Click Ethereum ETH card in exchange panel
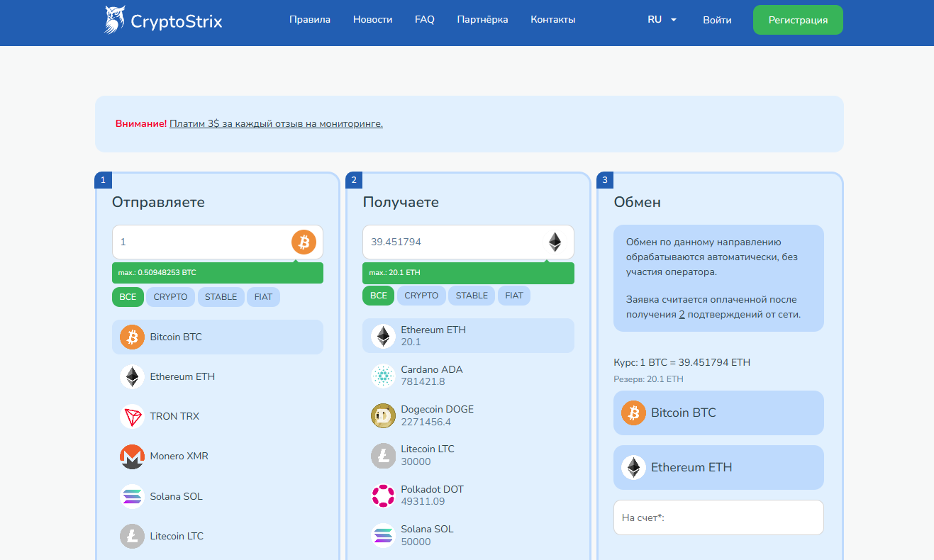The height and width of the screenshot is (560, 934). (x=718, y=467)
